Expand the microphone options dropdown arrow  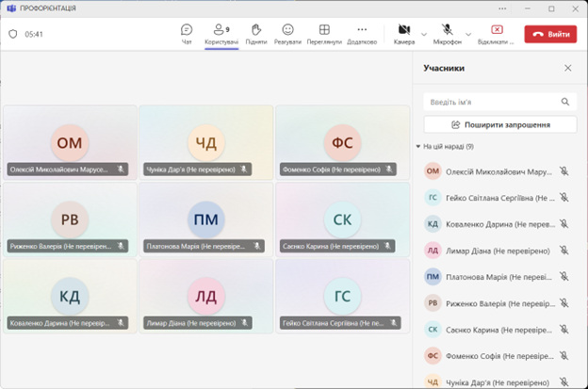tap(466, 34)
